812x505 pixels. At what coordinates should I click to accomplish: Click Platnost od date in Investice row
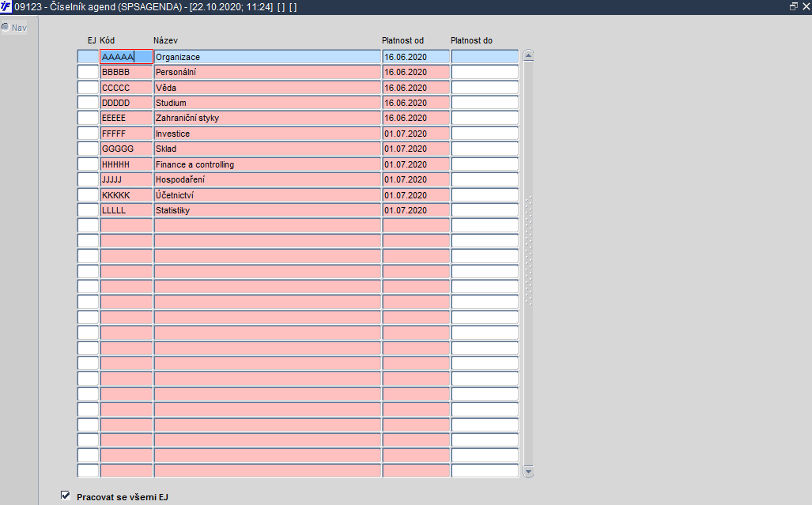click(416, 134)
